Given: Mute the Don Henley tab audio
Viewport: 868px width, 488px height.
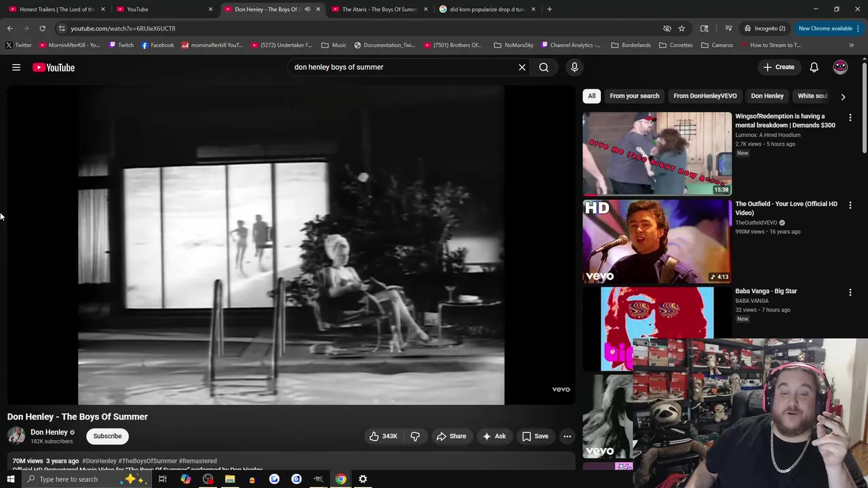Looking at the screenshot, I should point(307,9).
